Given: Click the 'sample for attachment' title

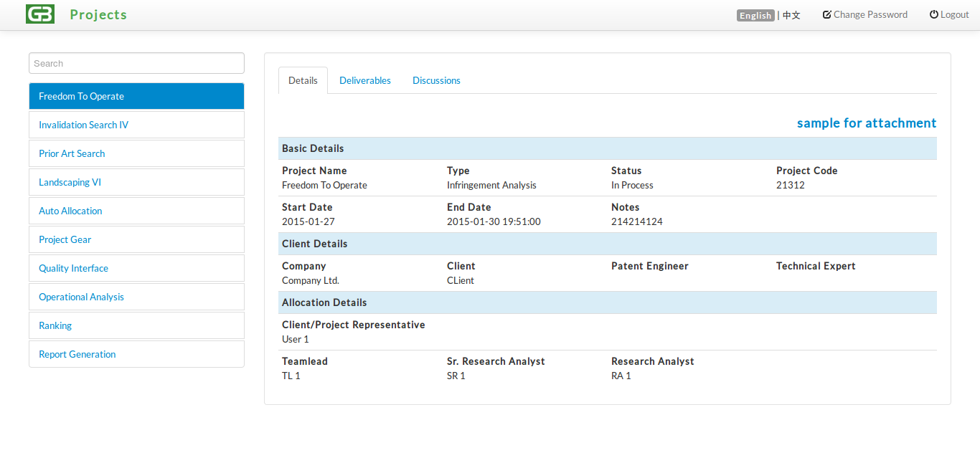Looking at the screenshot, I should click(x=867, y=123).
